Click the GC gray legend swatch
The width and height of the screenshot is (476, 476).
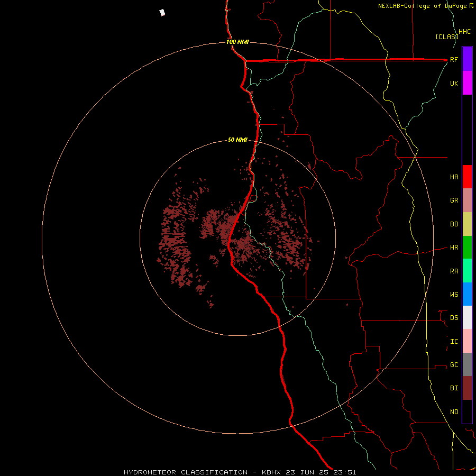click(467, 364)
